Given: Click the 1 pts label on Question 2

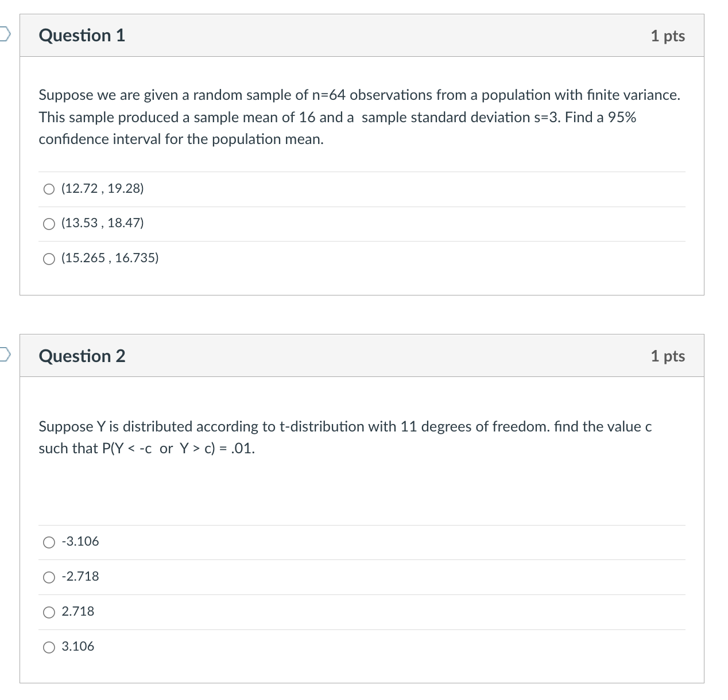Looking at the screenshot, I should pos(668,356).
